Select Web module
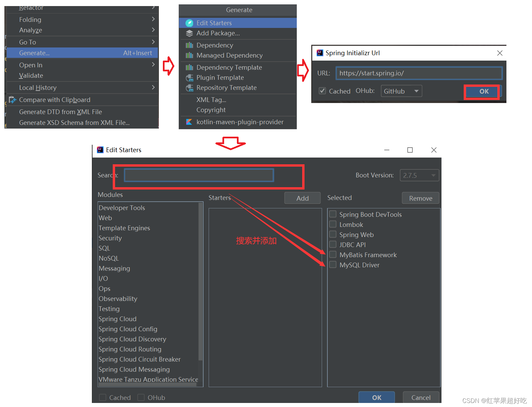Screen dimensions: 532x407 coord(148,218)
